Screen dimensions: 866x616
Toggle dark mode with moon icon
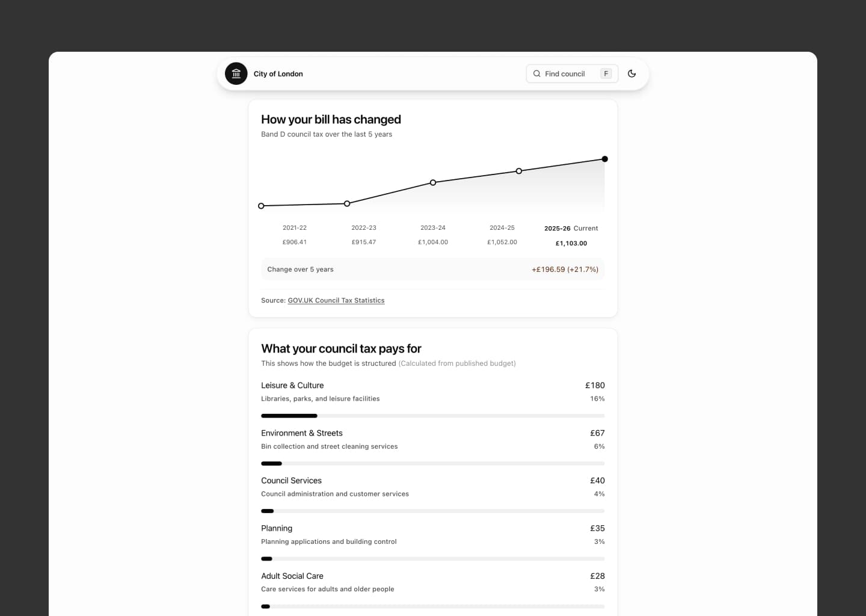point(631,73)
